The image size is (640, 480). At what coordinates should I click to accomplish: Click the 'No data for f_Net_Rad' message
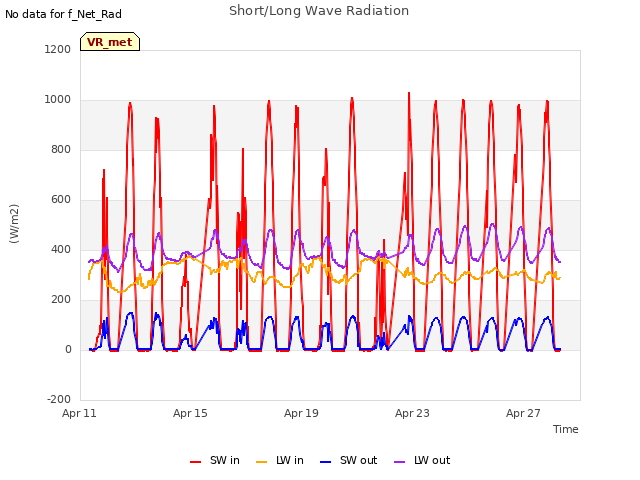coord(63,14)
